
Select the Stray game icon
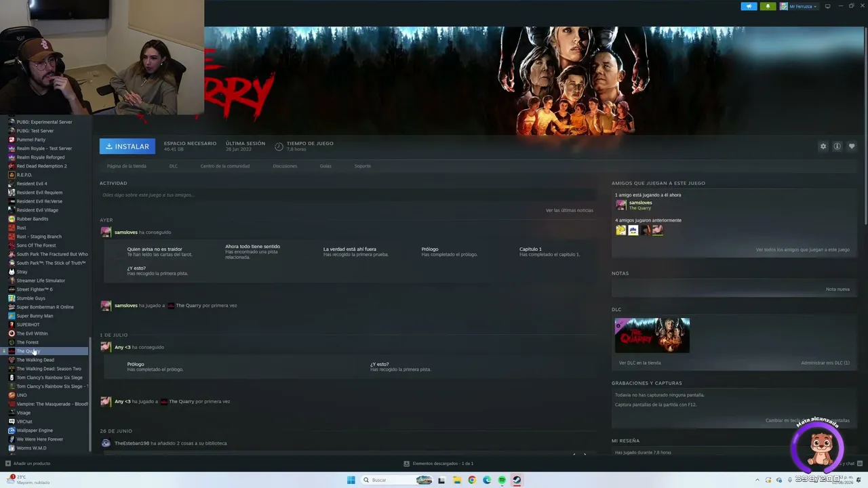click(x=12, y=272)
